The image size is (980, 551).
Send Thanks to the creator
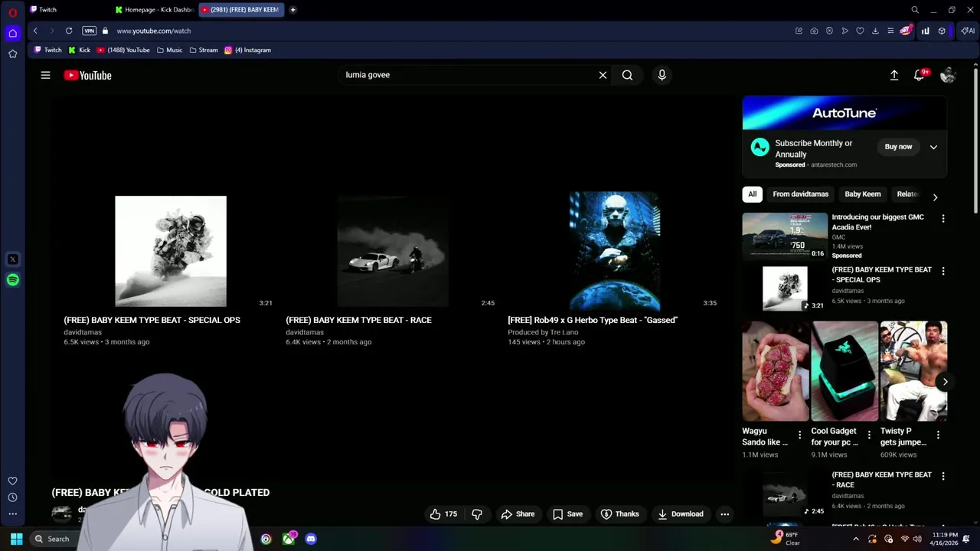click(x=619, y=514)
